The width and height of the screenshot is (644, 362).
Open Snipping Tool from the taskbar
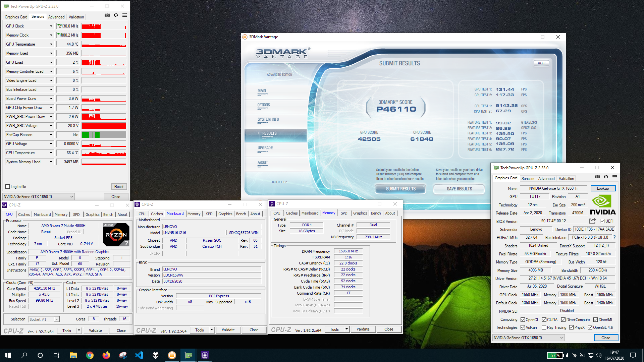click(x=123, y=355)
